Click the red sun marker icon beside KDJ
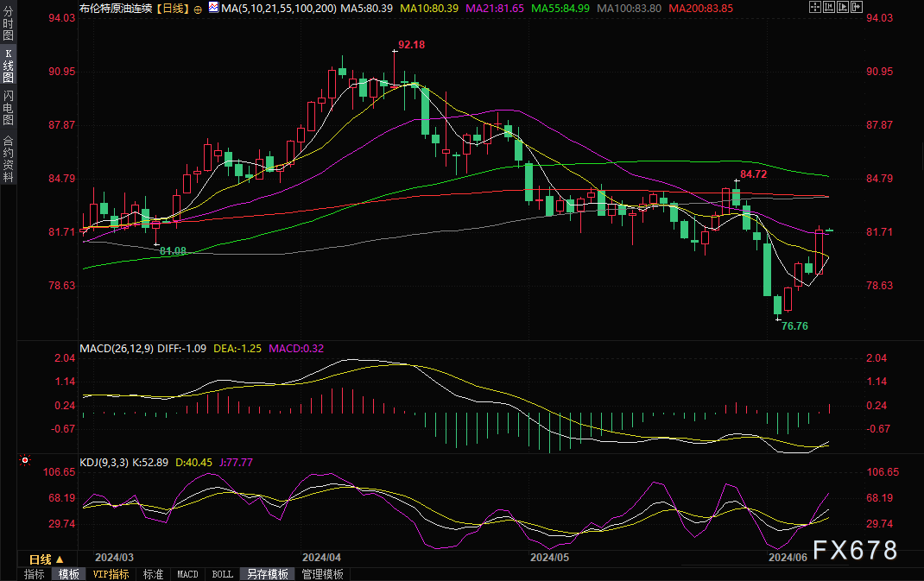 coord(24,463)
